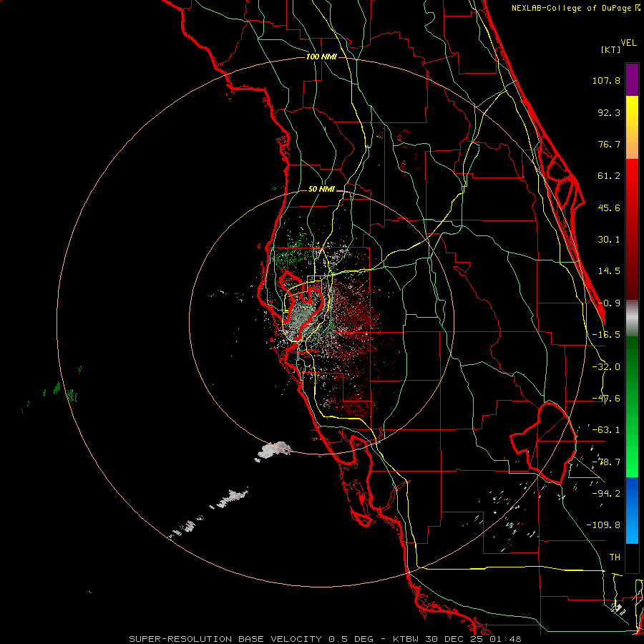Click the VEL legend title
The image size is (644, 644).
628,43
